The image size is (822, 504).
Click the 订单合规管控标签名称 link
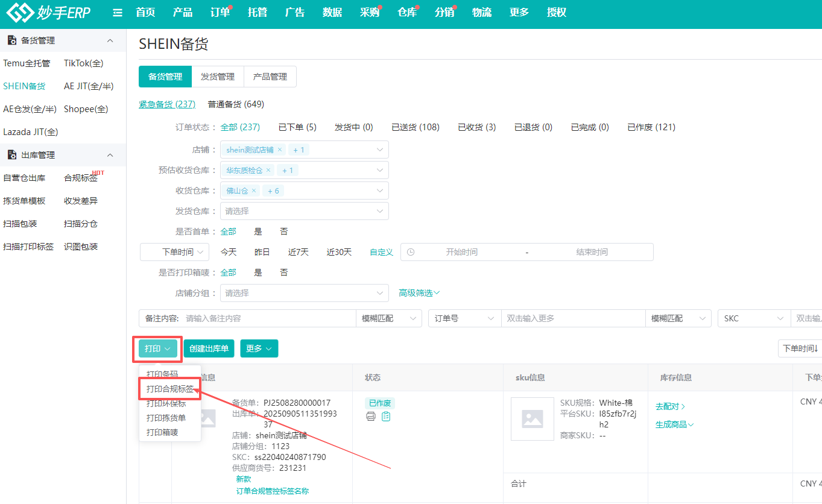coord(273,491)
